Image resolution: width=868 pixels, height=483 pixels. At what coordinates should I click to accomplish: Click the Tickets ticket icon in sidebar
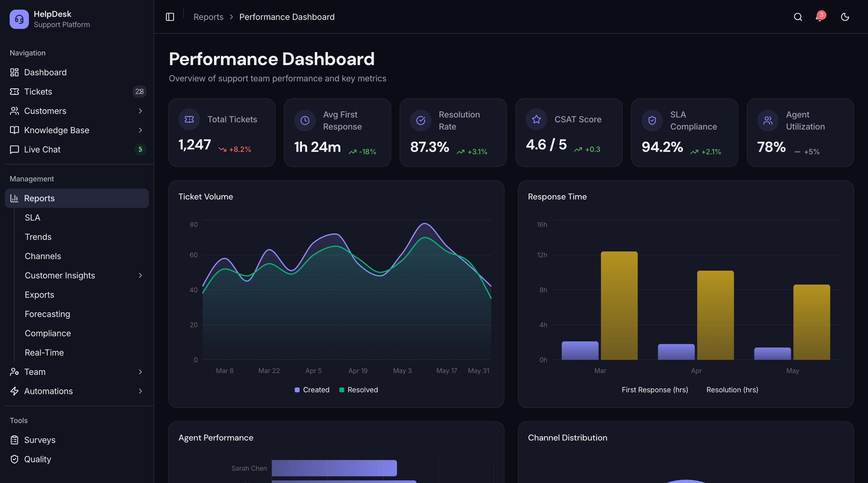tap(14, 92)
